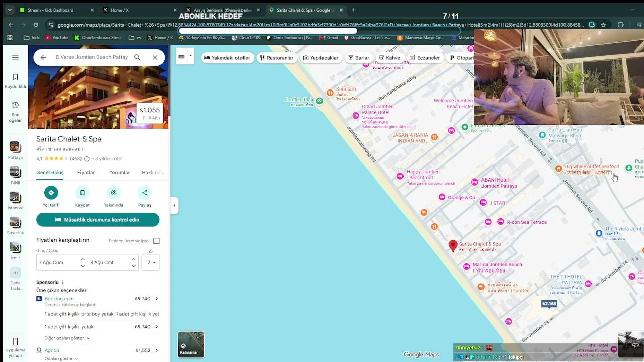Viewport: 644px width, 362px height.
Task: Enable Sadece ücretsiz iptal checkbox
Action: [156, 241]
